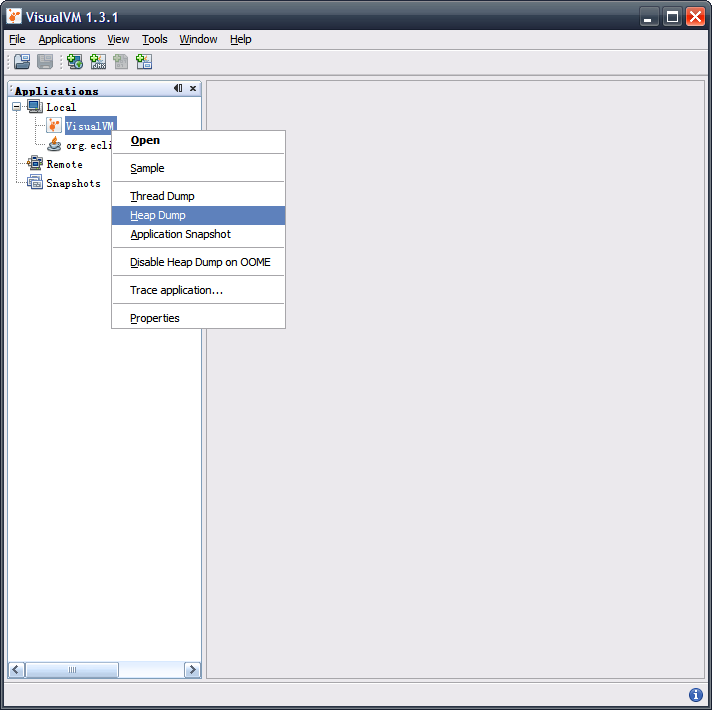The width and height of the screenshot is (712, 710).
Task: Click the Local computer icon in tree
Action: 35,107
